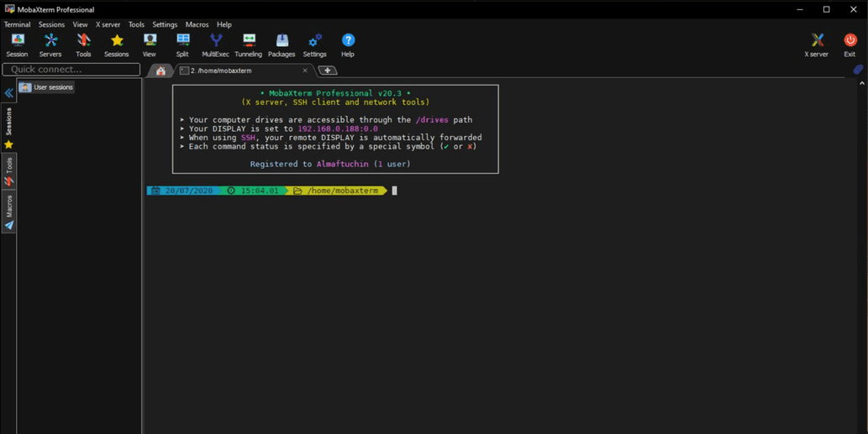This screenshot has width=868, height=434.
Task: Open the Macros menu
Action: [x=197, y=24]
